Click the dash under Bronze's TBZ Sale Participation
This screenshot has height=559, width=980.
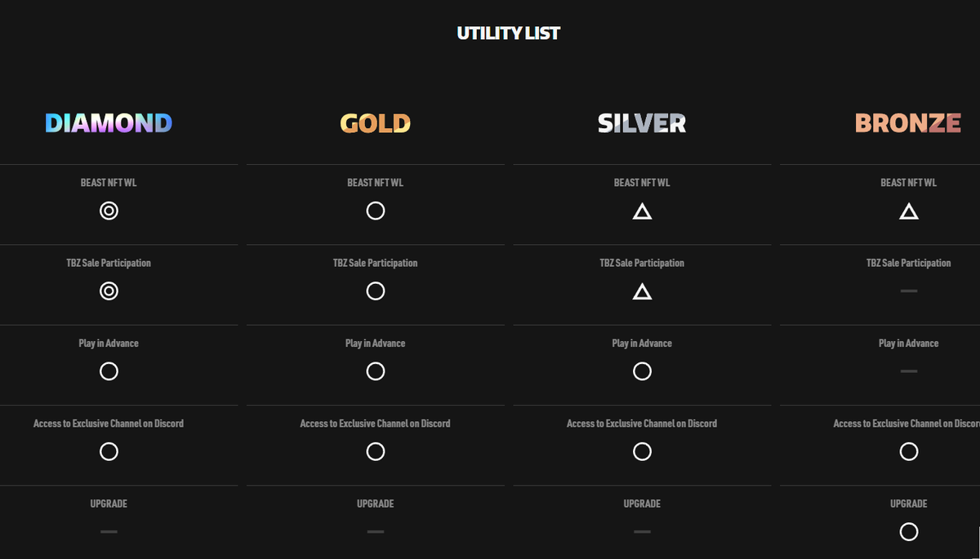coord(909,291)
